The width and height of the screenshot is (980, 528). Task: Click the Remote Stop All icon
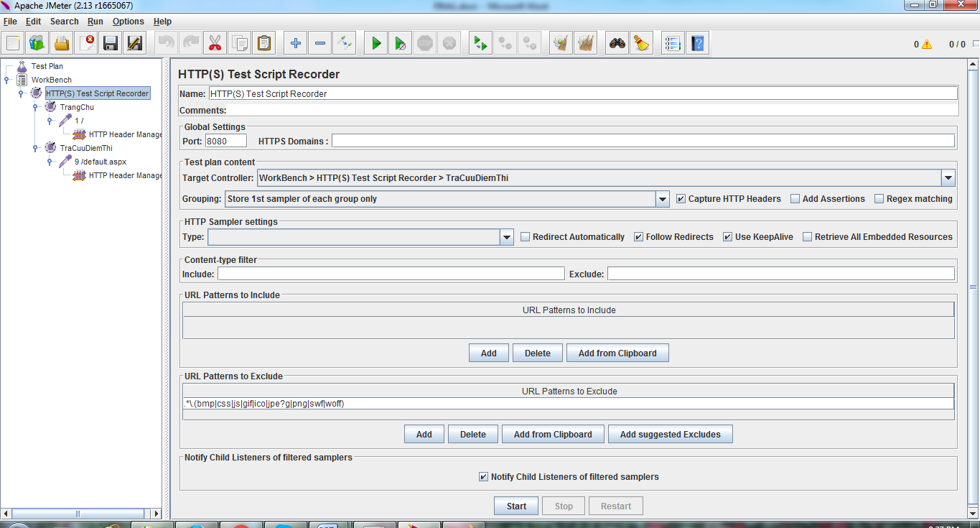pos(505,44)
